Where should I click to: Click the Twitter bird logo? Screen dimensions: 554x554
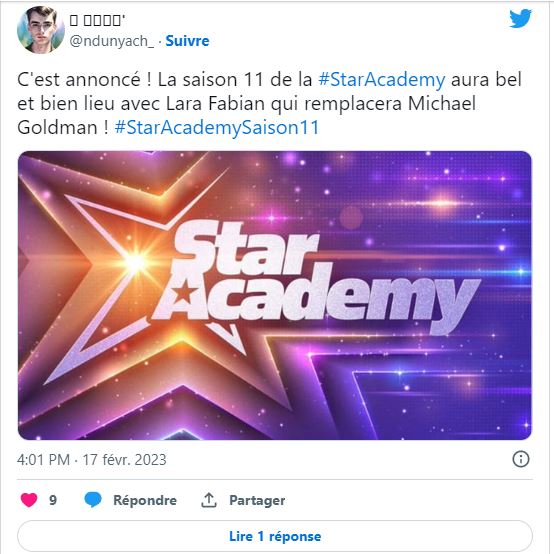[520, 18]
